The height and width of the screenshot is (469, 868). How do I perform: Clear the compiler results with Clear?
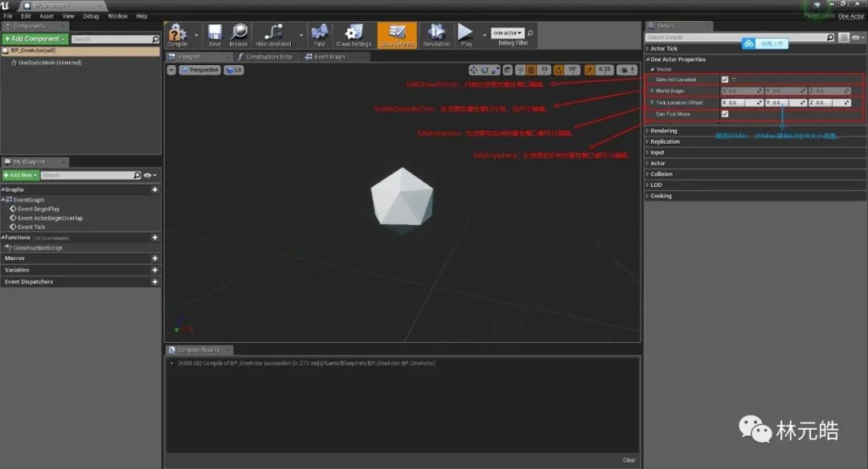click(628, 460)
